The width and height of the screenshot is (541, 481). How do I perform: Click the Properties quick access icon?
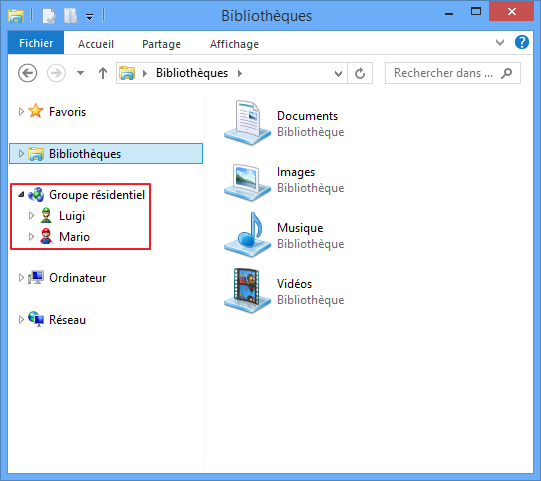(49, 16)
